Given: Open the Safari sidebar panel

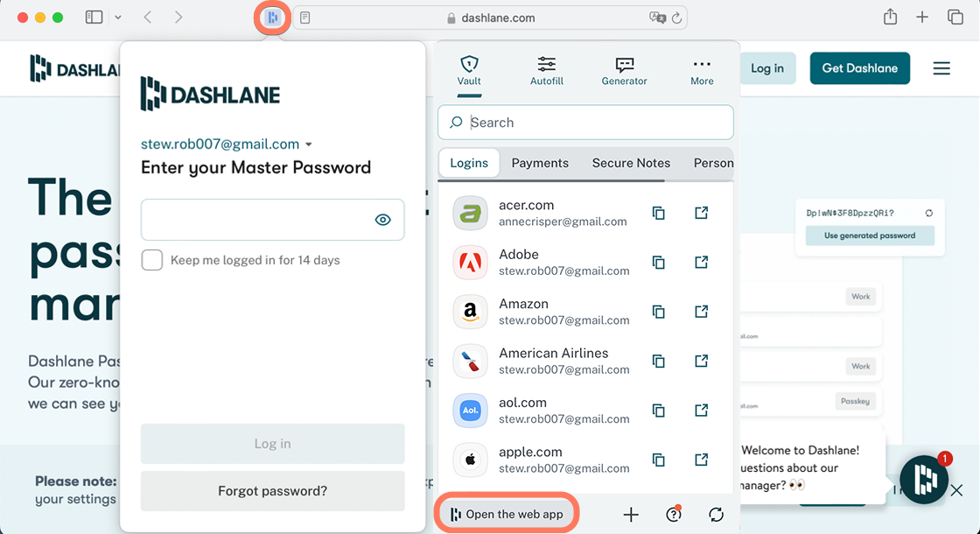Looking at the screenshot, I should tap(94, 18).
